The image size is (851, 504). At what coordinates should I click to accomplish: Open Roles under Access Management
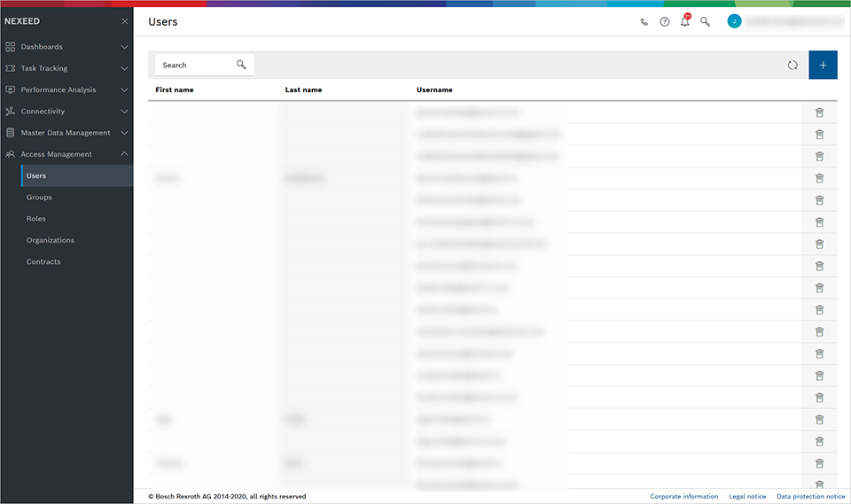pos(35,219)
